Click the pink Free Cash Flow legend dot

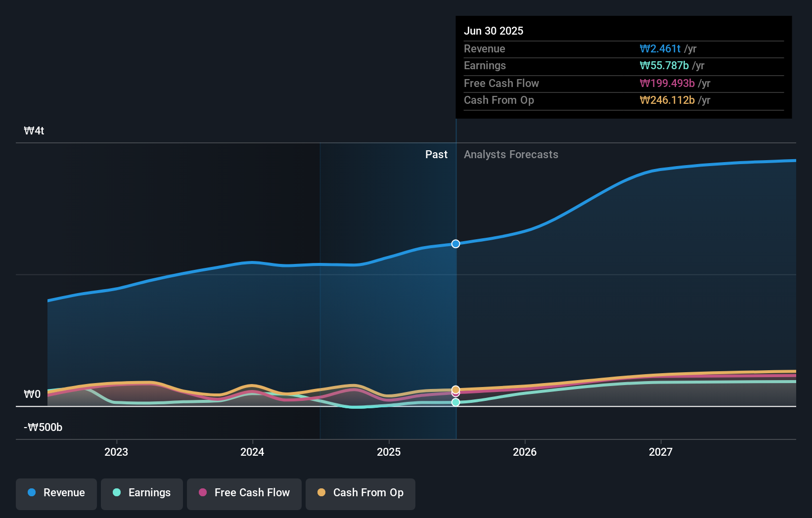(x=204, y=493)
